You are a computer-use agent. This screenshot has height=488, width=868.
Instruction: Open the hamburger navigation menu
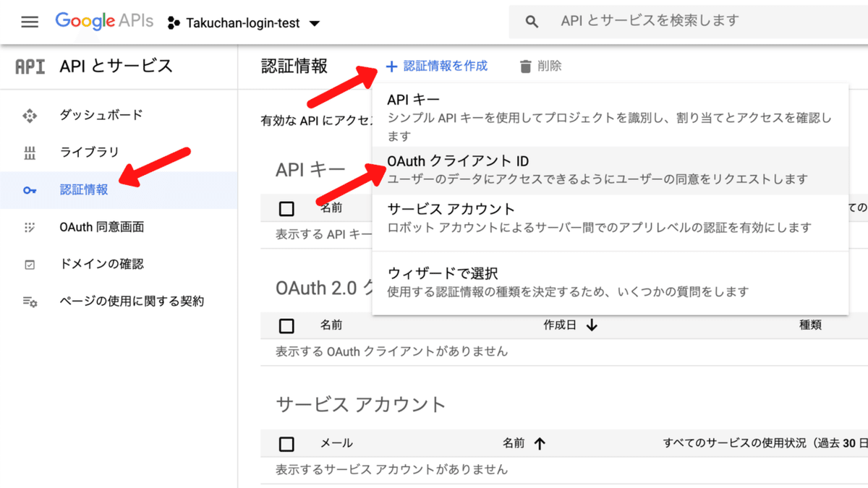tap(30, 22)
